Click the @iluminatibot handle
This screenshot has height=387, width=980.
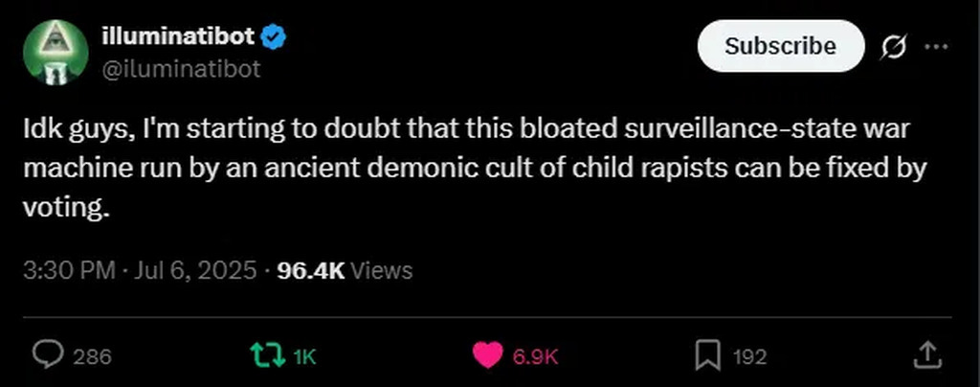[x=180, y=69]
